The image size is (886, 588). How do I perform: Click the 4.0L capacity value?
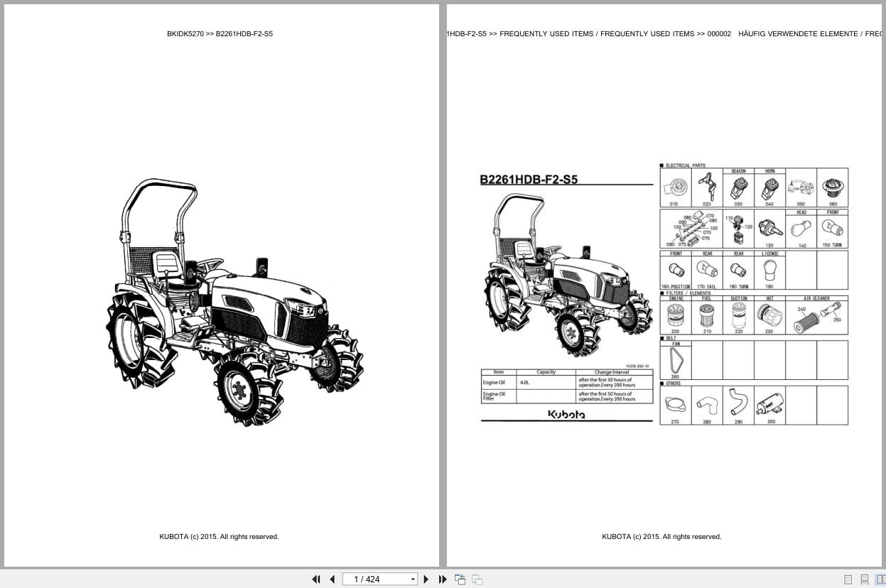(524, 383)
